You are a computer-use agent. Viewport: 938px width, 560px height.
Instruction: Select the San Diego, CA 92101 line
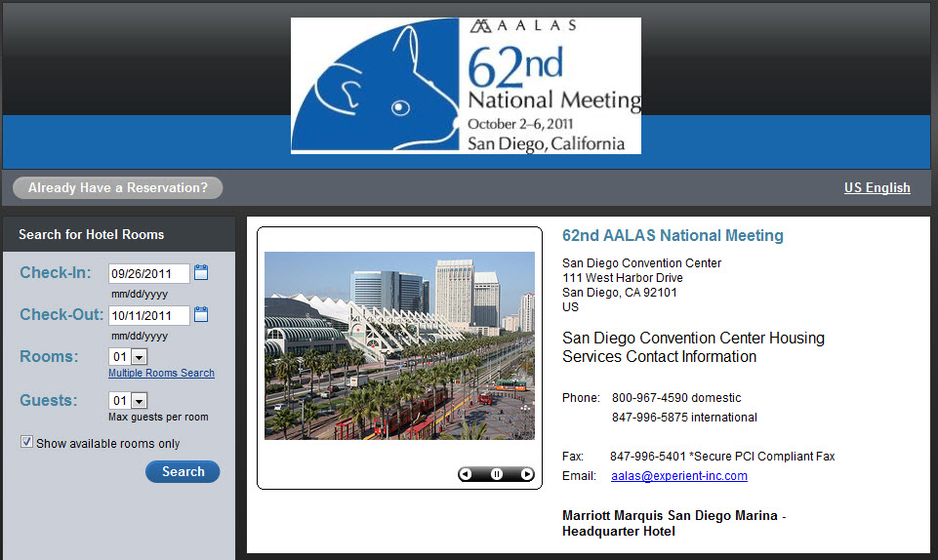pyautogui.click(x=619, y=293)
